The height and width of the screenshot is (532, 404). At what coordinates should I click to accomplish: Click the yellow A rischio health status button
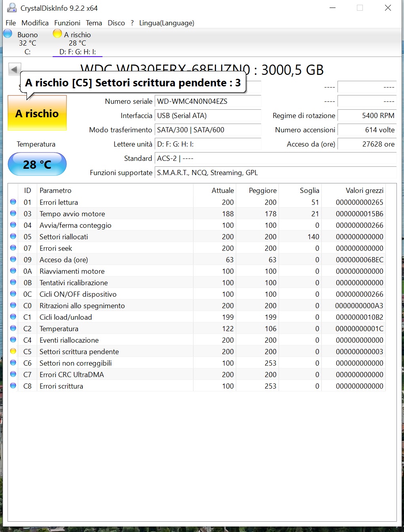pos(37,113)
